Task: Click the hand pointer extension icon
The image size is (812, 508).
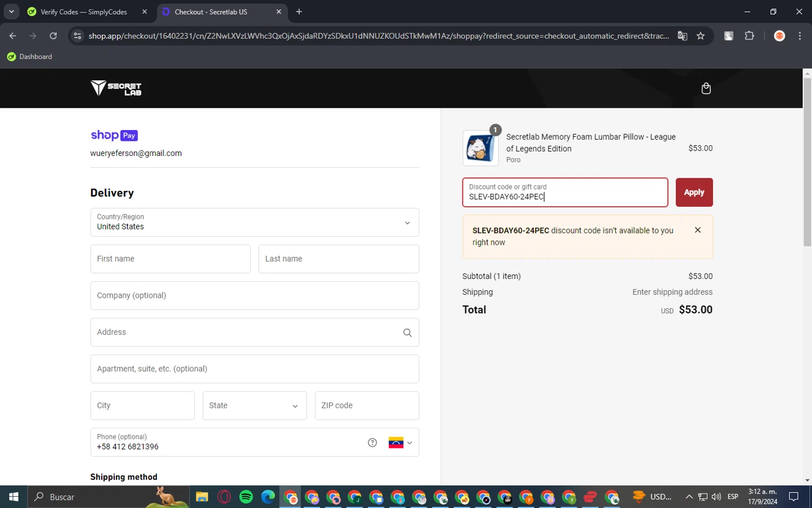Action: coord(729,36)
